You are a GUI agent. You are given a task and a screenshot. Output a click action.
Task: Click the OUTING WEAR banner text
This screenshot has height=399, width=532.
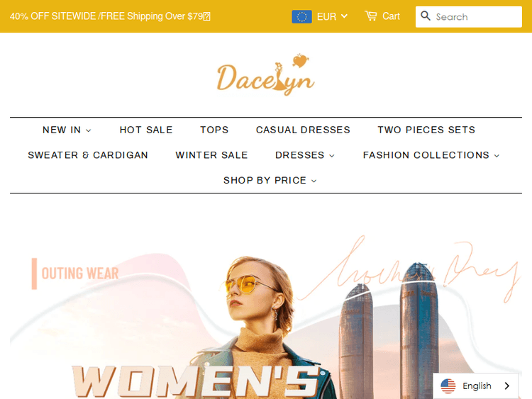point(79,274)
